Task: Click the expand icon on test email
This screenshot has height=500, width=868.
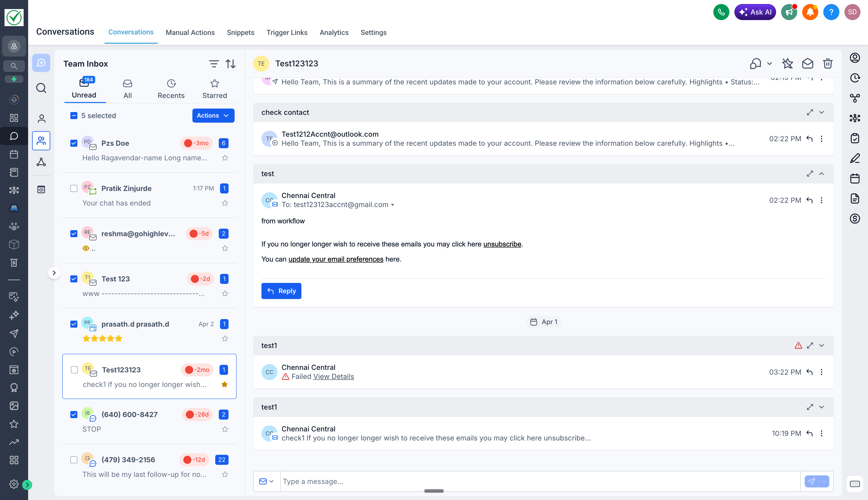Action: pos(810,174)
